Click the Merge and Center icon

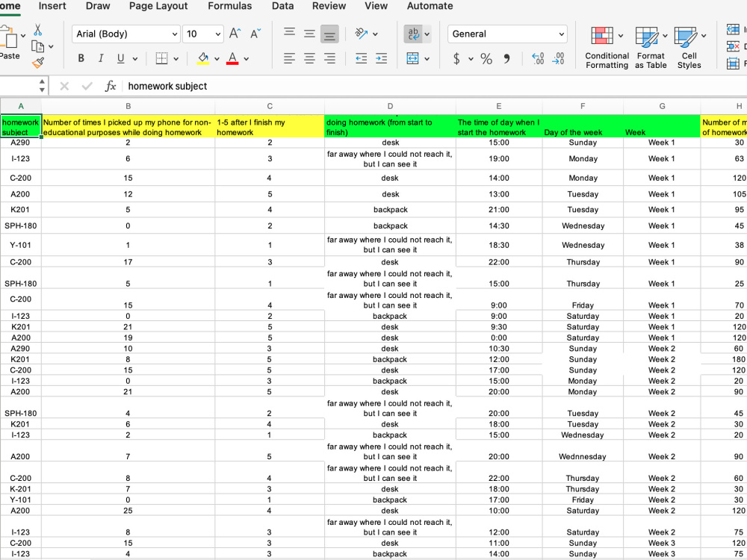[x=412, y=58]
